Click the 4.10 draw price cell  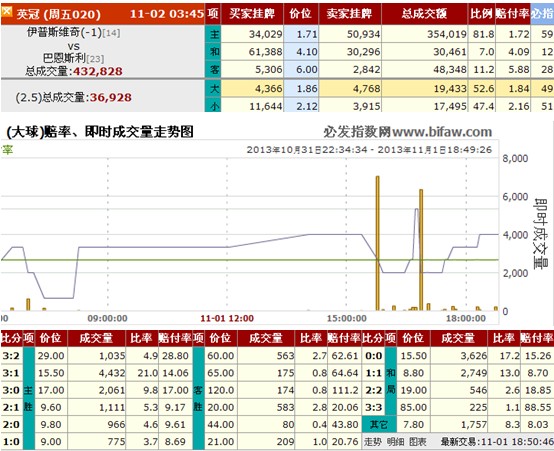pyautogui.click(x=301, y=52)
